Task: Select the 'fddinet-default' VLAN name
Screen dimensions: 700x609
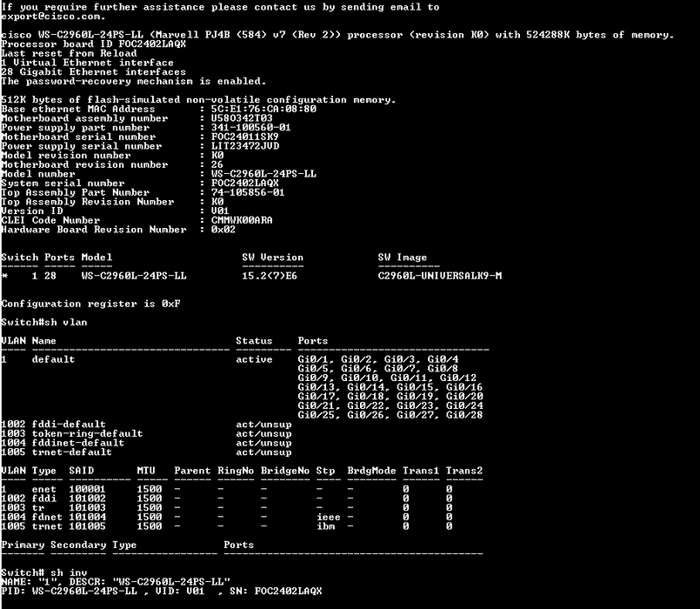Action: pyautogui.click(x=78, y=444)
